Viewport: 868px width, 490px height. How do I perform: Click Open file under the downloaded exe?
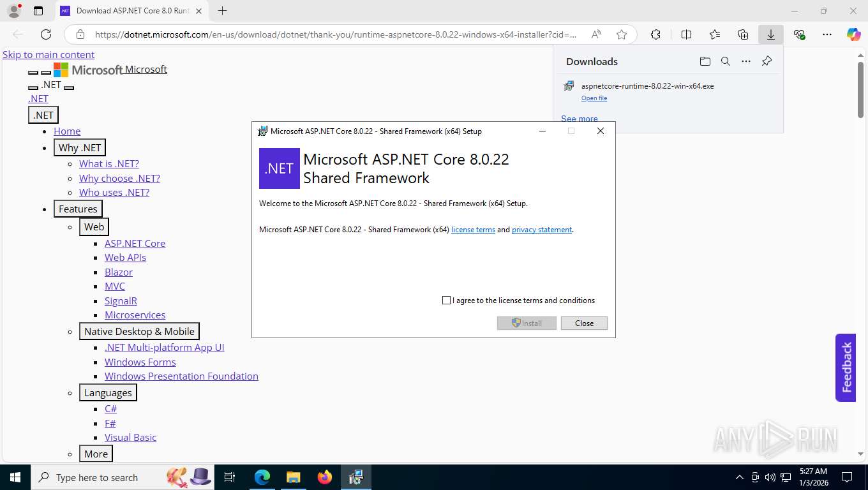(594, 98)
